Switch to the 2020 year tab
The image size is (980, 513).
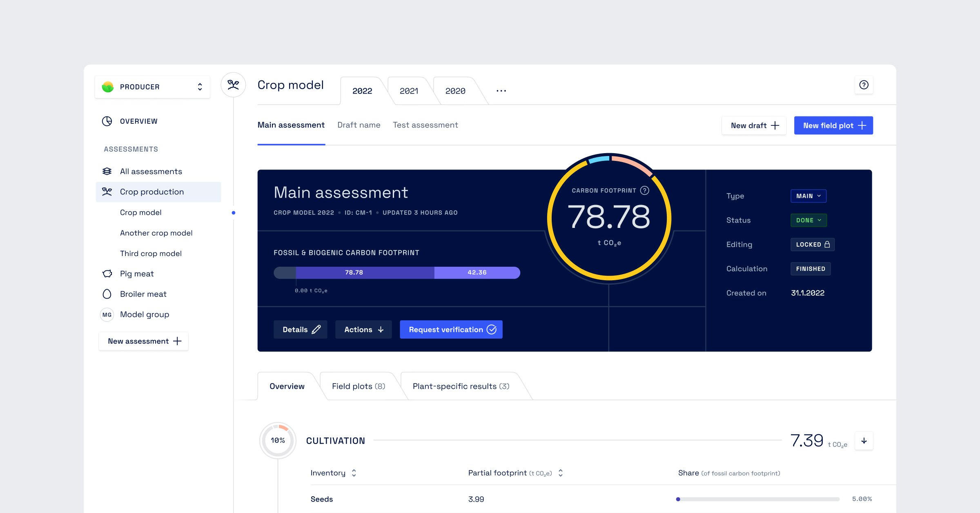(x=455, y=91)
